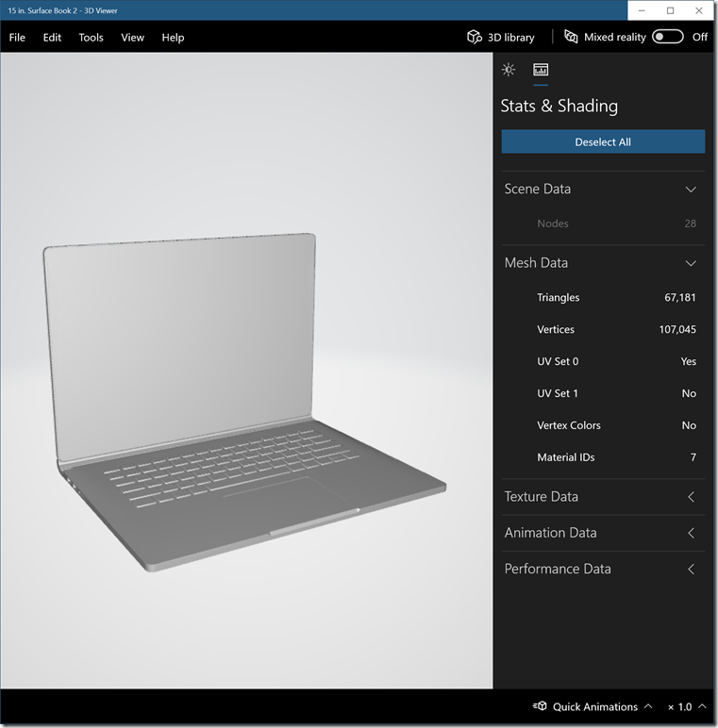718x728 pixels.
Task: Click the Nodes row
Action: coord(603,223)
